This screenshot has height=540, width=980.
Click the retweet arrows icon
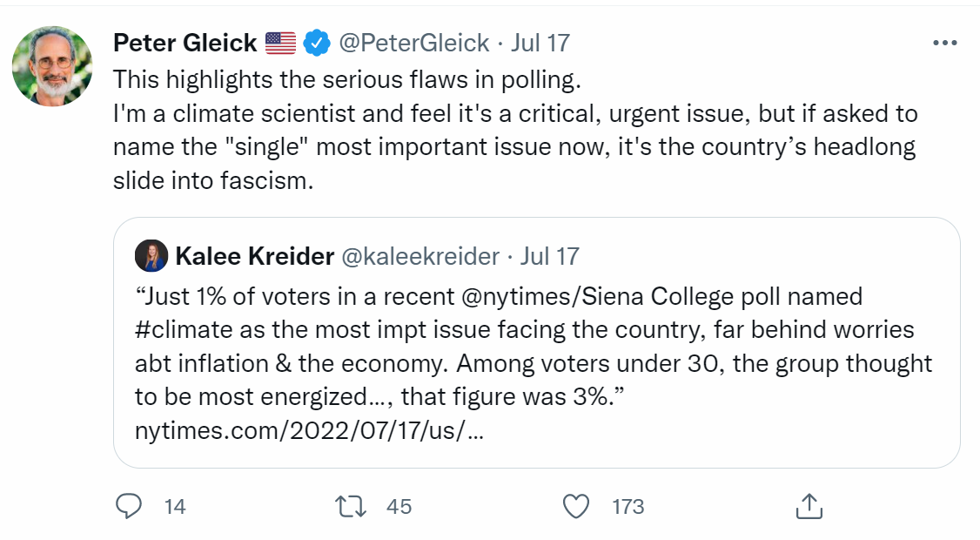pos(351,506)
